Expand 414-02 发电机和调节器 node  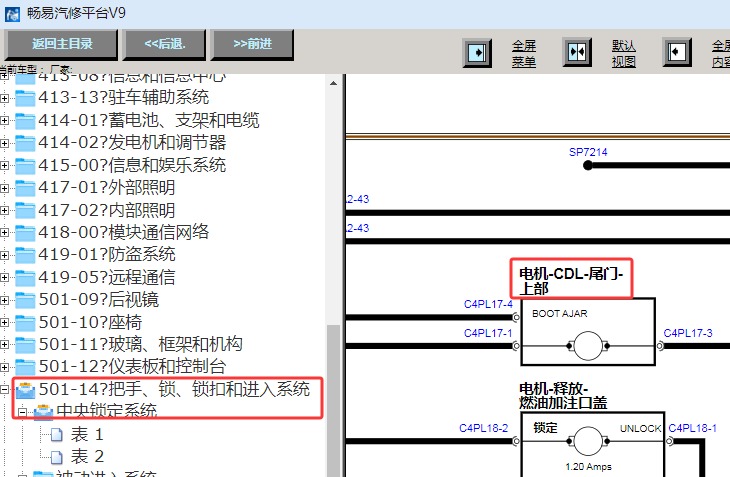pos(4,143)
